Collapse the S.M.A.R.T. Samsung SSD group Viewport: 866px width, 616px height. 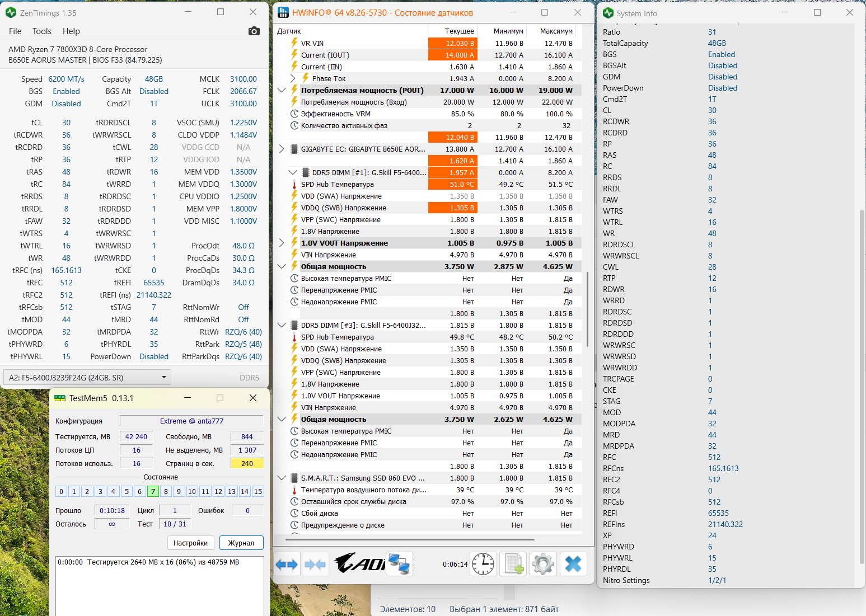click(282, 478)
